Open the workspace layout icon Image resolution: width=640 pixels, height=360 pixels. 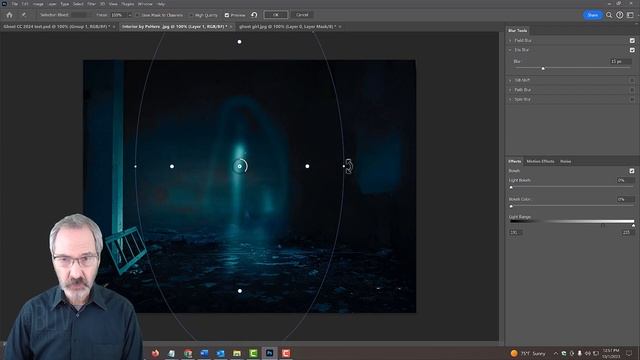point(630,15)
